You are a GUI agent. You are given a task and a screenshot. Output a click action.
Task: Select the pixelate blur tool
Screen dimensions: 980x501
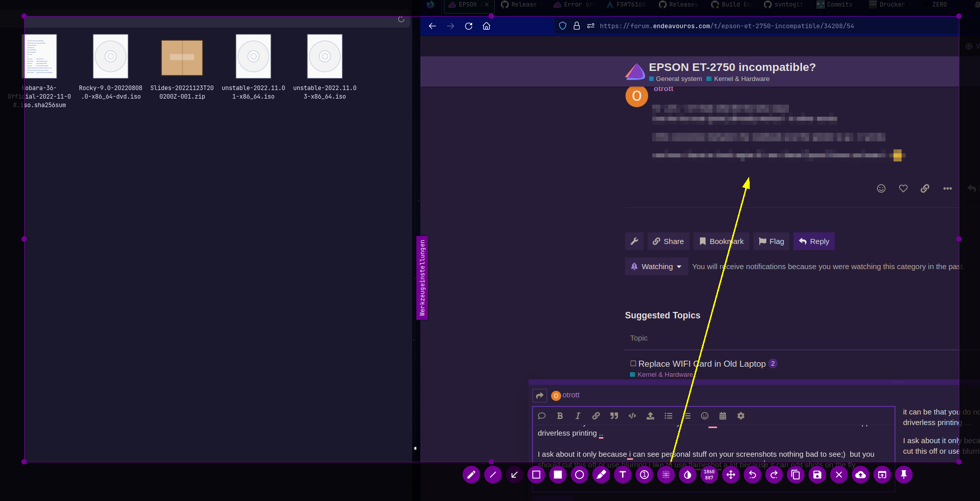tap(666, 474)
